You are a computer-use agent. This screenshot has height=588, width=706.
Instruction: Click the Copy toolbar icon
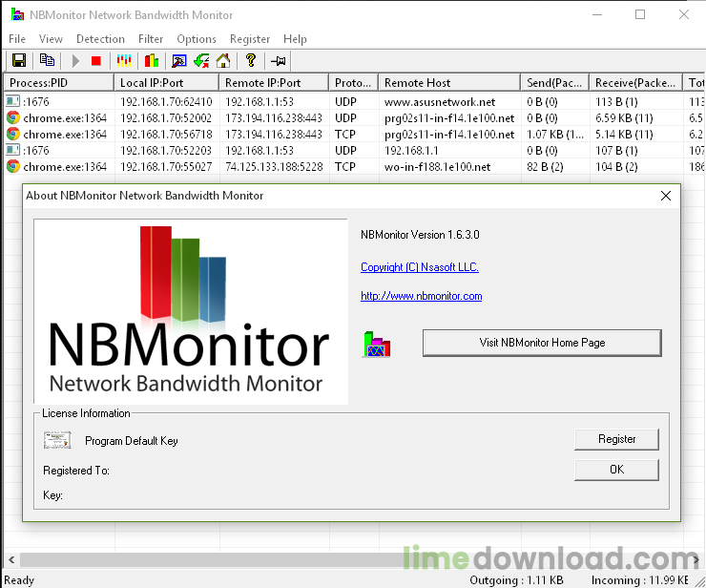(x=47, y=60)
